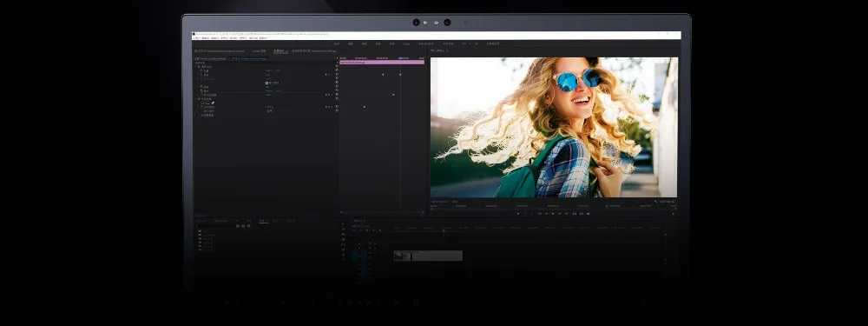Viewport: 868px width, 326px height.
Task: Toggle the Scale animation stopwatch
Action: [x=201, y=74]
